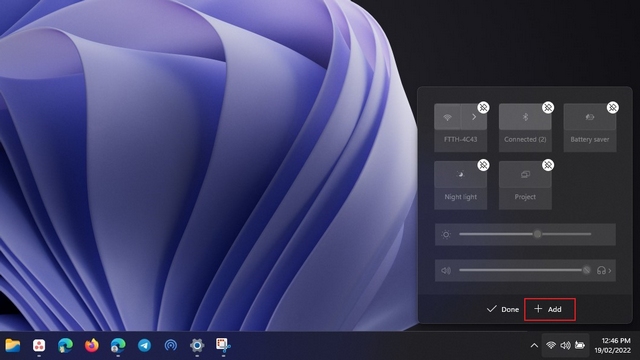This screenshot has width=640, height=360.
Task: Toggle the Bluetooth tile
Action: 525,117
